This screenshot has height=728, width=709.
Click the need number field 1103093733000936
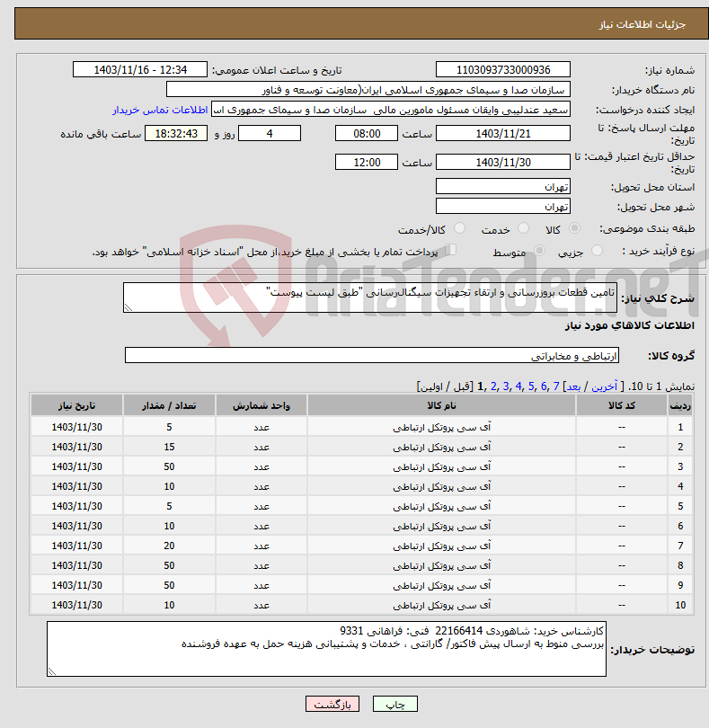[x=503, y=69]
